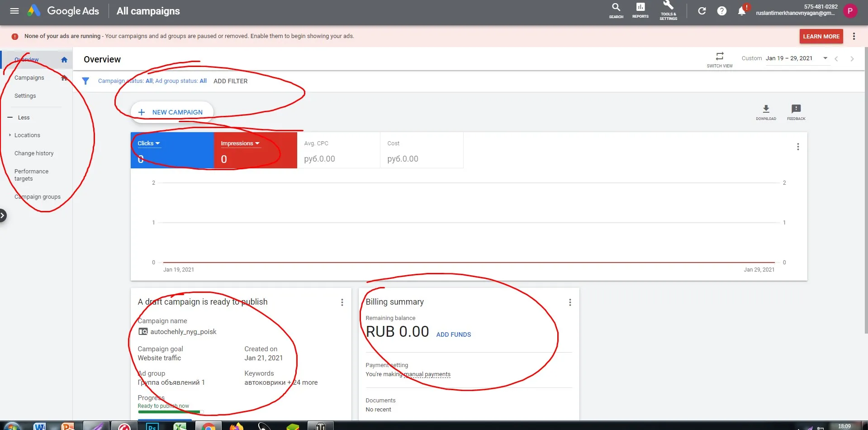868x430 pixels.
Task: Select the Cost metric tile
Action: coord(422,150)
